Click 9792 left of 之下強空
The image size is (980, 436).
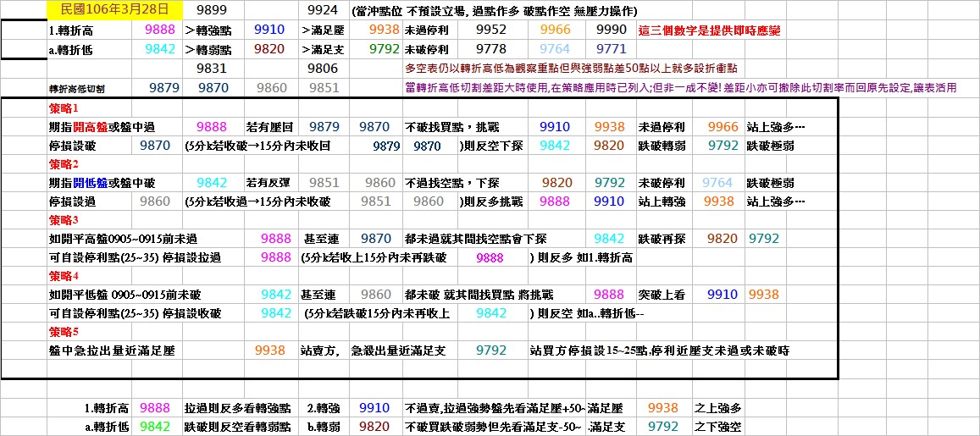pyautogui.click(x=663, y=428)
